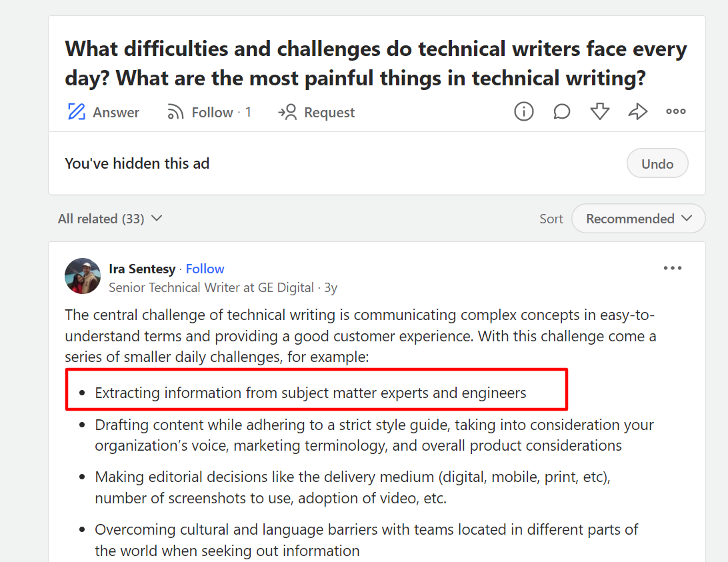This screenshot has width=728, height=562.
Task: Open more options on Ira Sentesy's answer
Action: click(673, 267)
